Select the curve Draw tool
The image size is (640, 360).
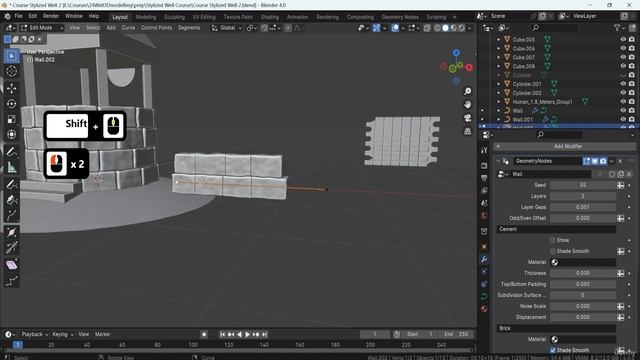[11, 184]
